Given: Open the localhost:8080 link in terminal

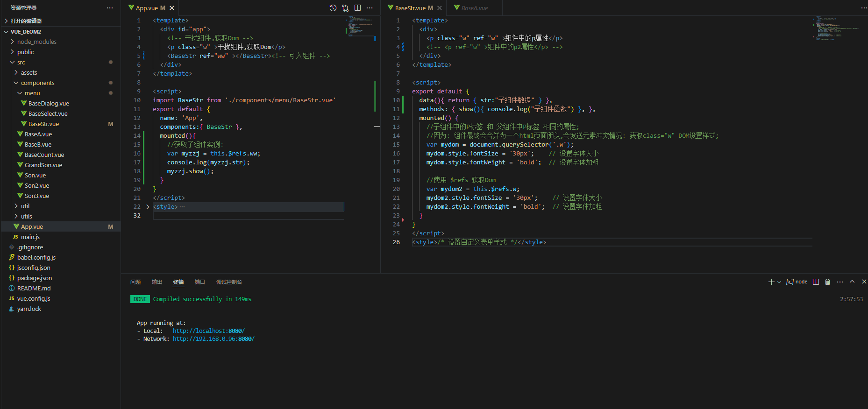Looking at the screenshot, I should point(208,331).
